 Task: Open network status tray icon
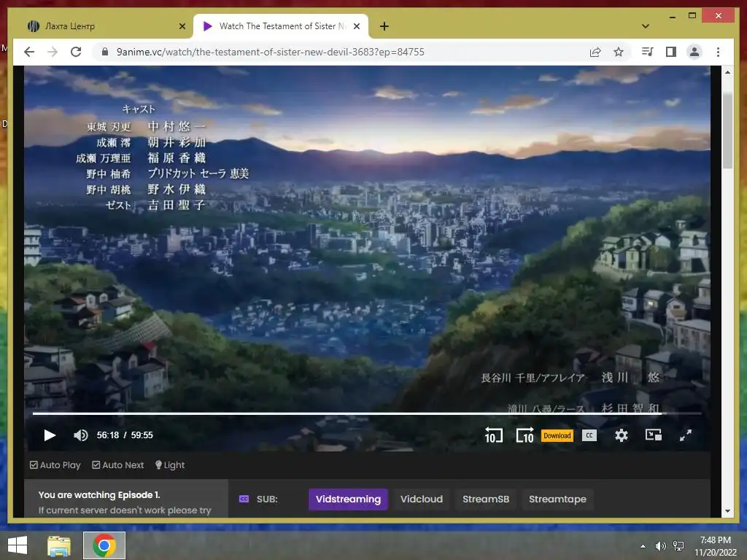point(678,546)
